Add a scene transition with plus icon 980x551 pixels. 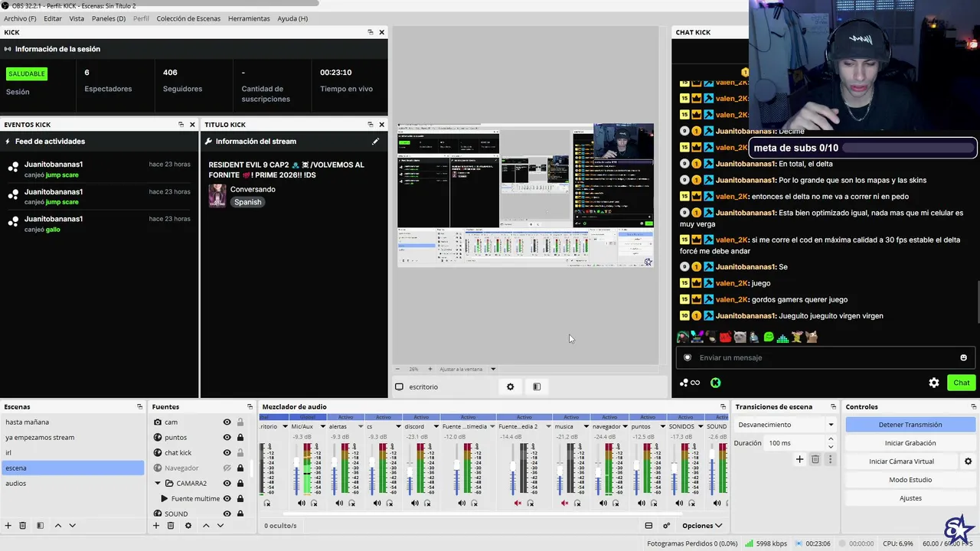[800, 459]
